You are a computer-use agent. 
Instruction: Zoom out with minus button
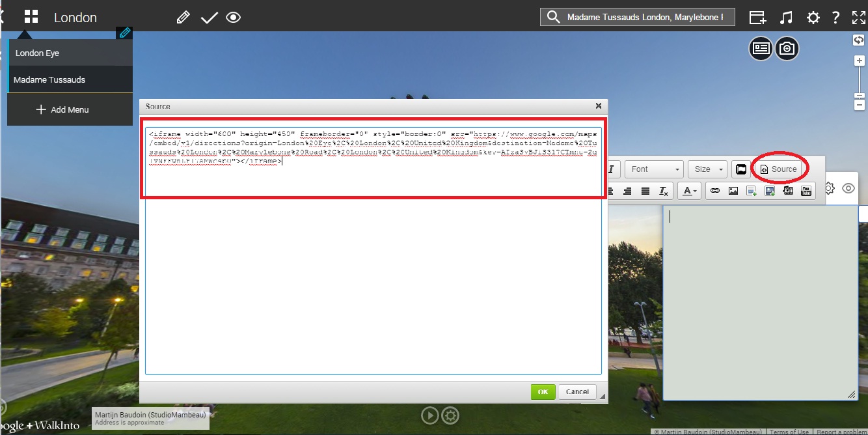[x=860, y=105]
